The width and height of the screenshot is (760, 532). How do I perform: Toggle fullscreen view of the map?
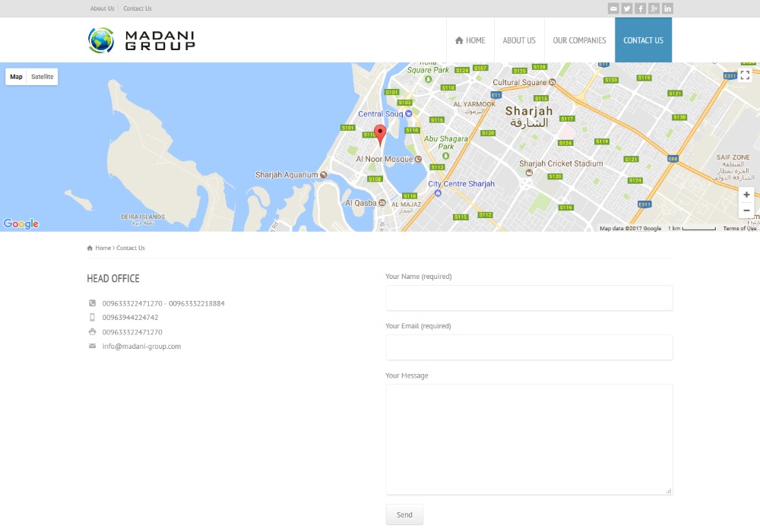point(745,75)
